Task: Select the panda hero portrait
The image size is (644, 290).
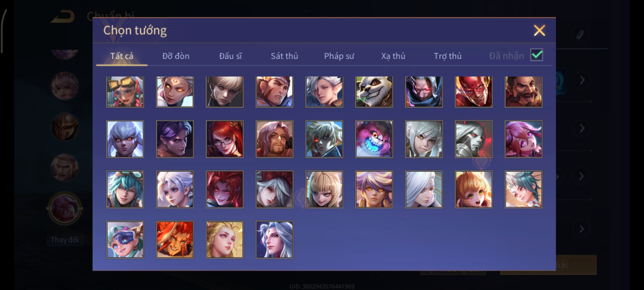Action: tap(374, 92)
